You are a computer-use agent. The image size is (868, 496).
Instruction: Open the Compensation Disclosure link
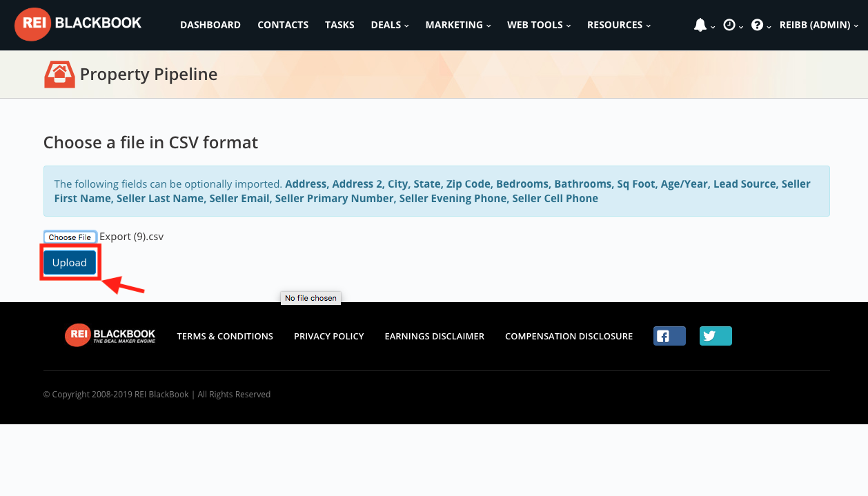click(569, 336)
